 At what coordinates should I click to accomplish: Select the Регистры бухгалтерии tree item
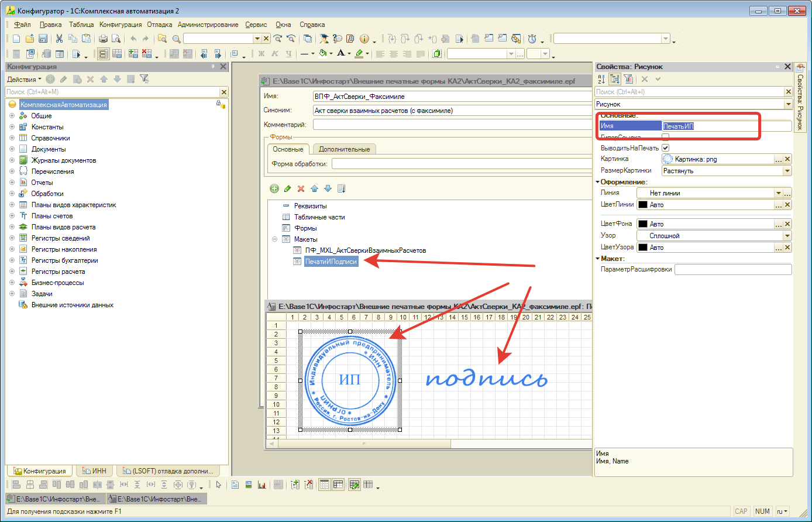64,260
